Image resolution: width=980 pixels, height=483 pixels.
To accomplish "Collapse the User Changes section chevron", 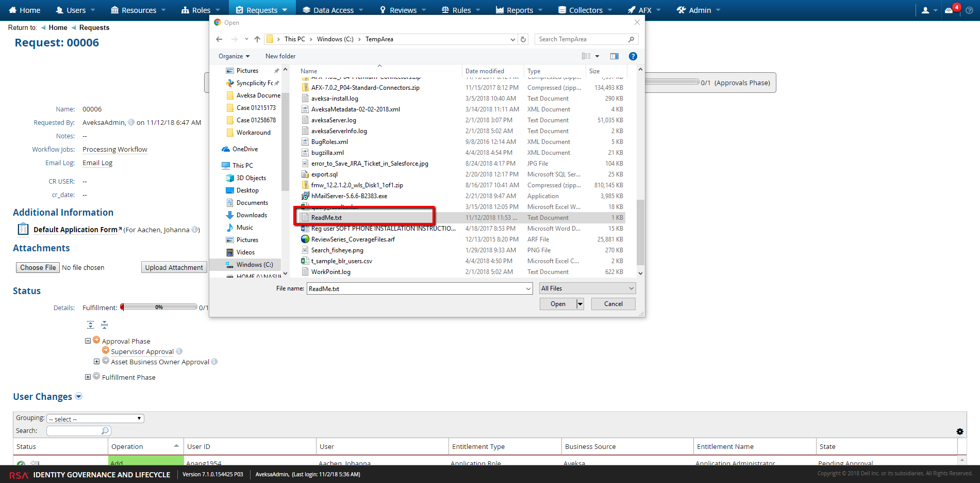I will [78, 396].
